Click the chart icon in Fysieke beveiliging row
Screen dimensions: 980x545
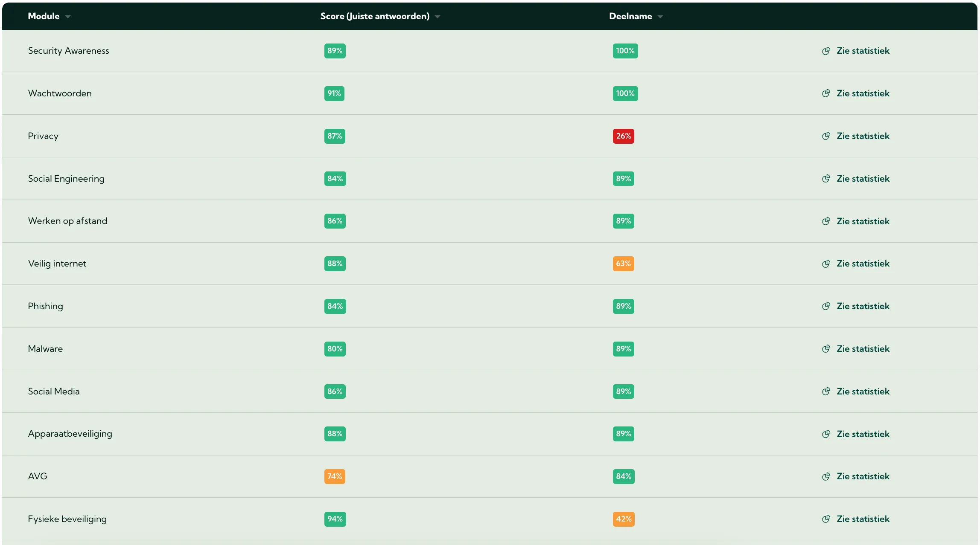pos(826,519)
